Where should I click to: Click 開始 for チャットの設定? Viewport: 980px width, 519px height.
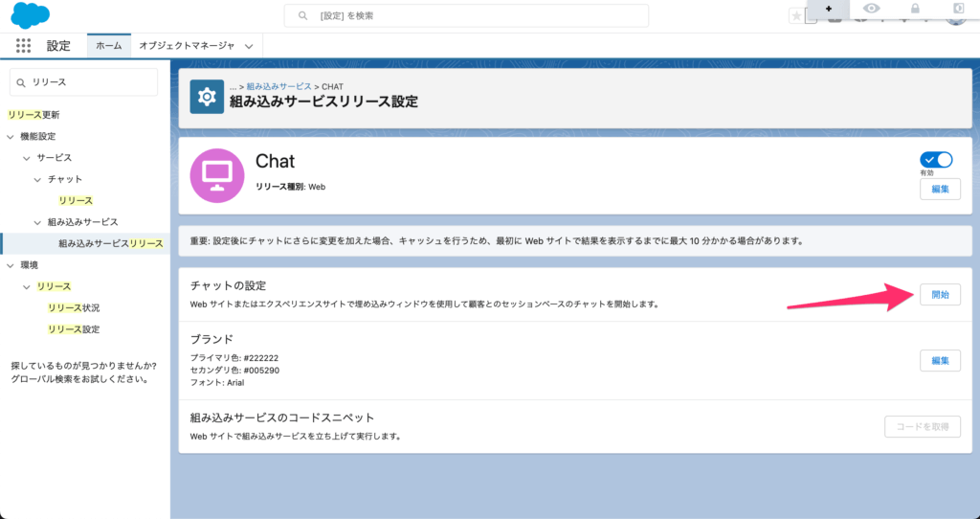[940, 295]
